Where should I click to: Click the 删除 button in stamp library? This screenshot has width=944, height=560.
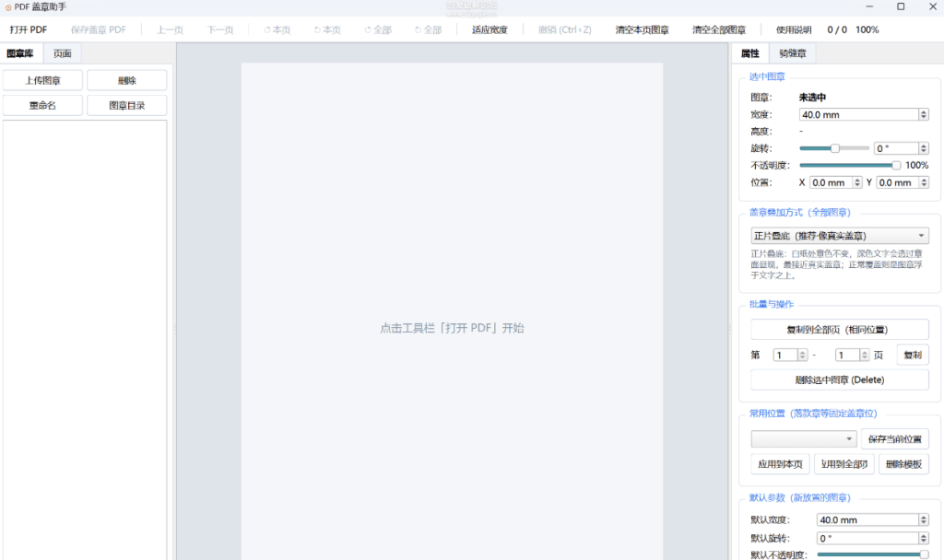pyautogui.click(x=127, y=80)
